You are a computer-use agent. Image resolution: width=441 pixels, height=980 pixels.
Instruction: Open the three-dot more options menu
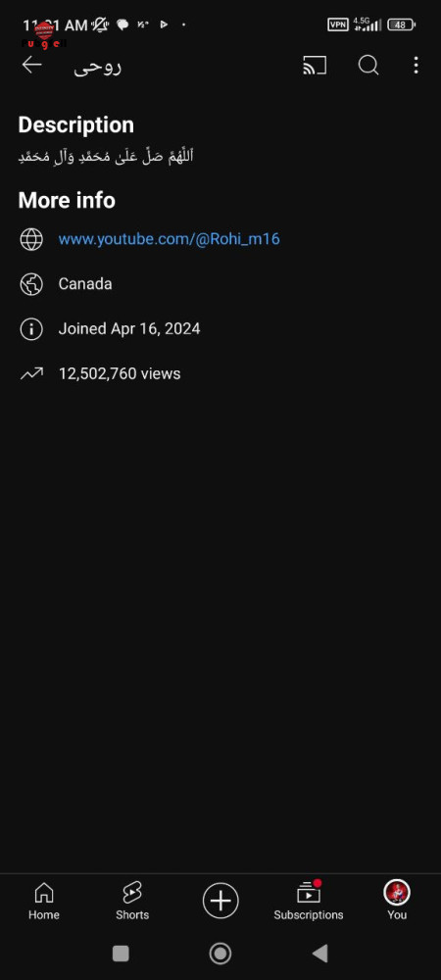pos(416,65)
